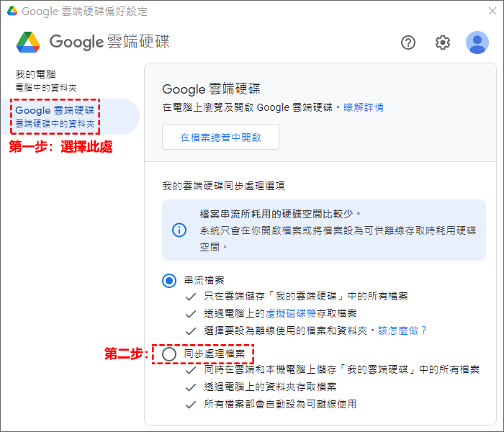Open the help question mark icon
The image size is (504, 432).
(x=408, y=42)
